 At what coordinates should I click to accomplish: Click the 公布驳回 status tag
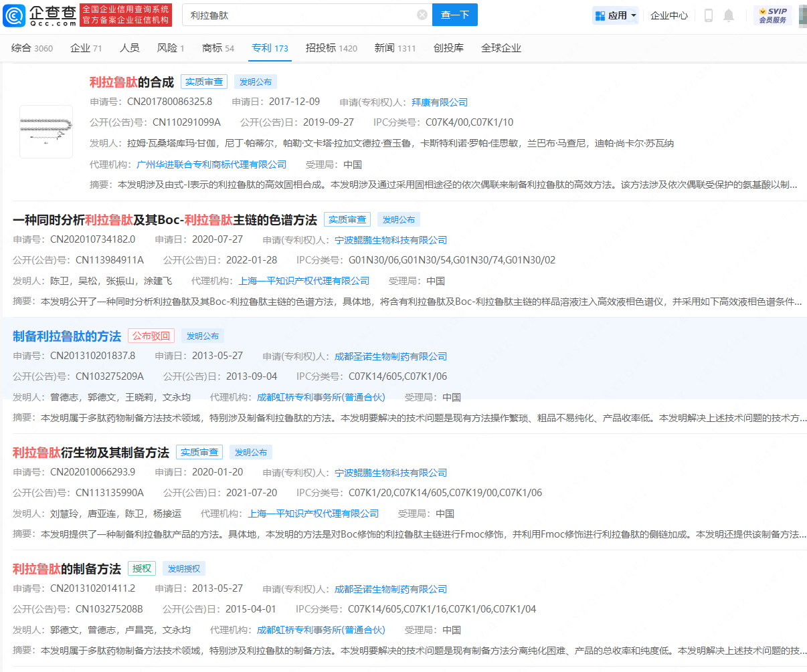coord(151,336)
